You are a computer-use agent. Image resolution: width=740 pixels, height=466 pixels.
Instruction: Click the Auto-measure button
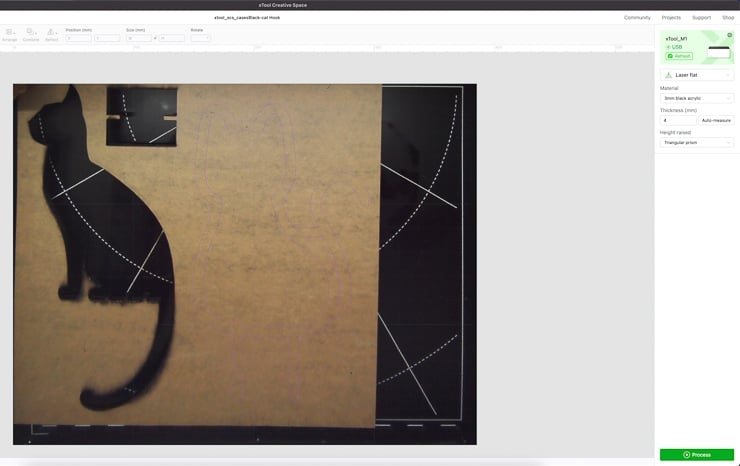716,120
